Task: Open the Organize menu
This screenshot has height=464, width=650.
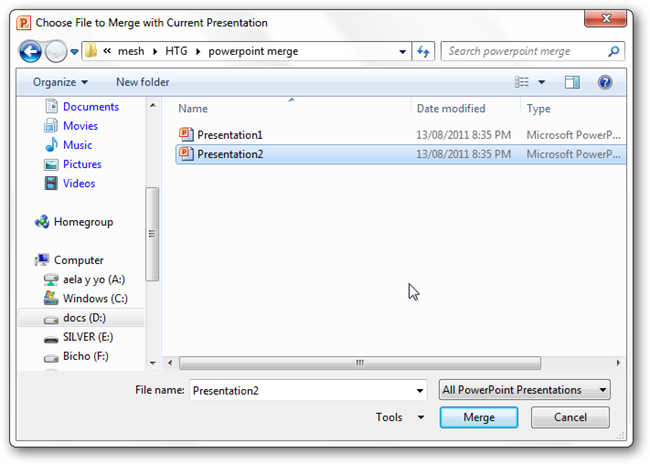Action: click(x=60, y=82)
